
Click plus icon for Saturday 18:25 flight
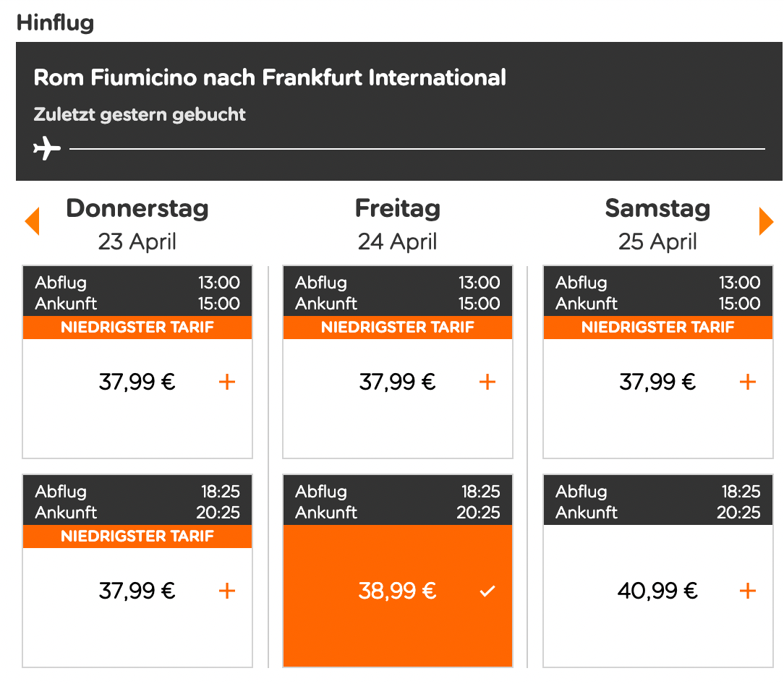[748, 591]
